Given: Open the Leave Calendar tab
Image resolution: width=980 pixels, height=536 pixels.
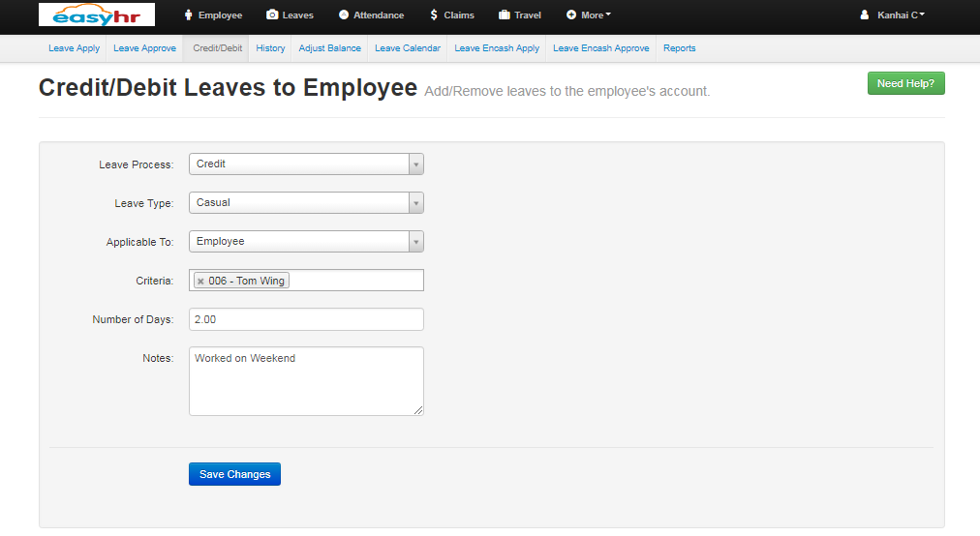Looking at the screenshot, I should (x=408, y=48).
